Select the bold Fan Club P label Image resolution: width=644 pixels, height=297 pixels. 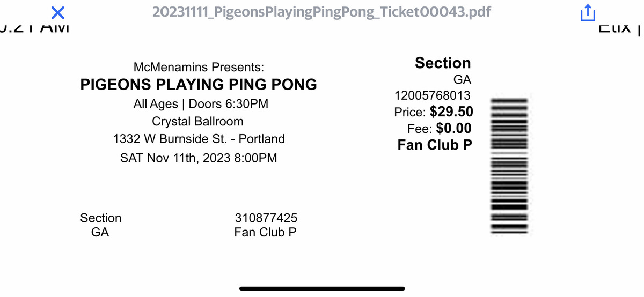pos(435,145)
